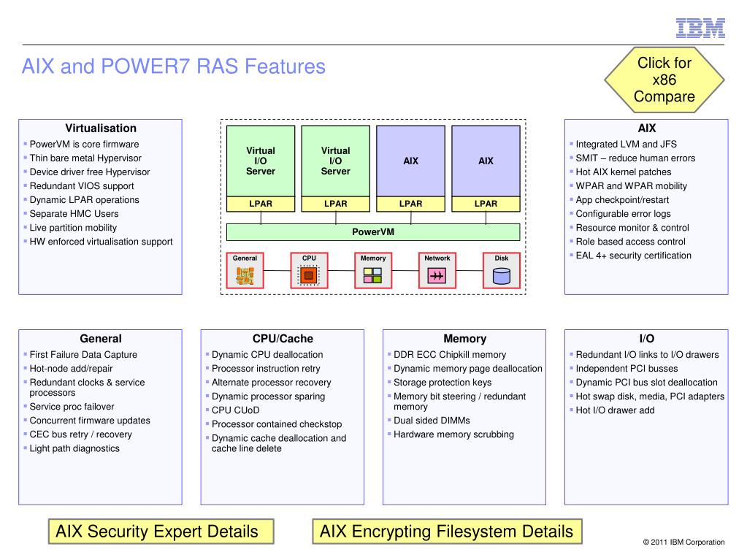Click the second Virtual I/O Server block

click(x=335, y=161)
